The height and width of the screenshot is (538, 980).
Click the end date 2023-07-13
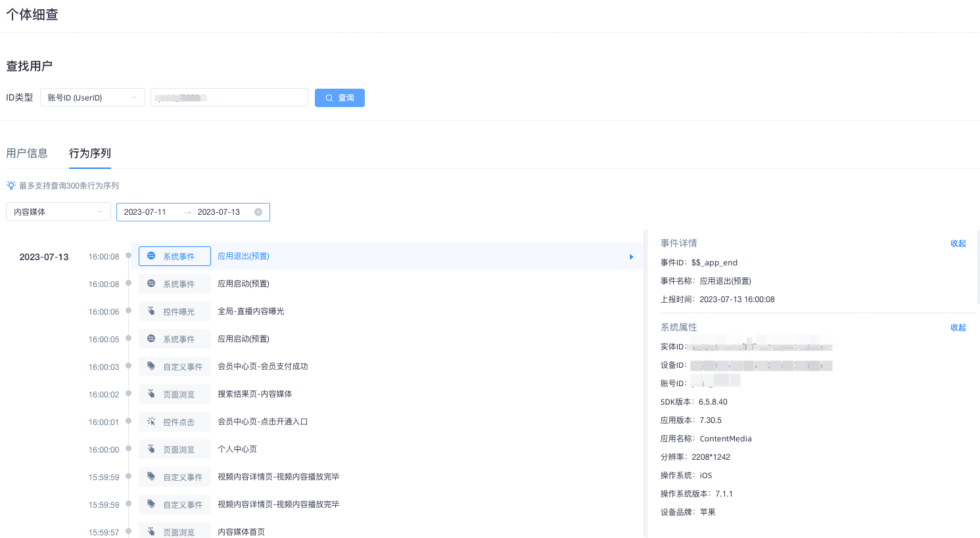point(219,212)
